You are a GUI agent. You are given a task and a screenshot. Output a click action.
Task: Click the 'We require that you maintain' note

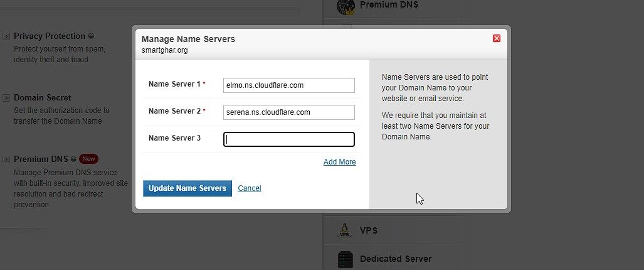click(x=435, y=126)
